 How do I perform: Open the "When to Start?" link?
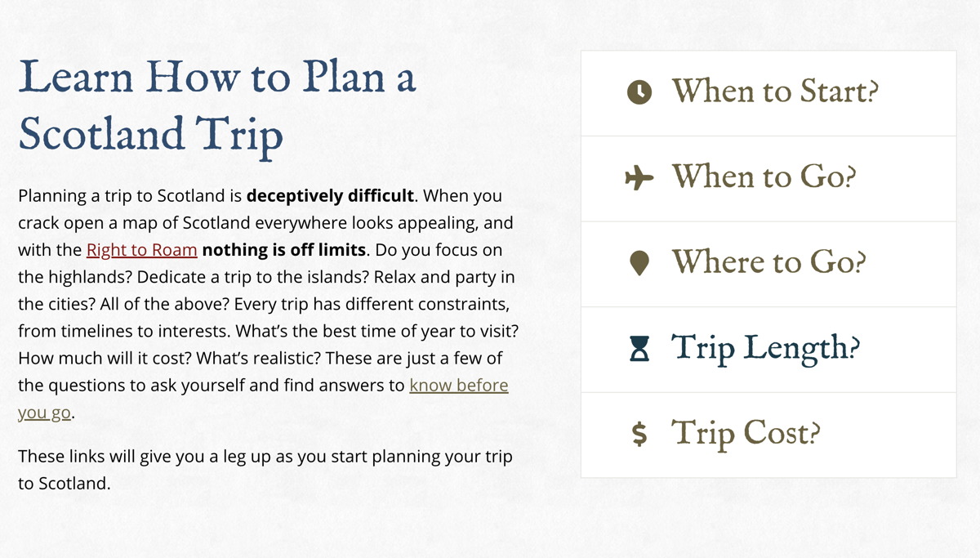[768, 93]
